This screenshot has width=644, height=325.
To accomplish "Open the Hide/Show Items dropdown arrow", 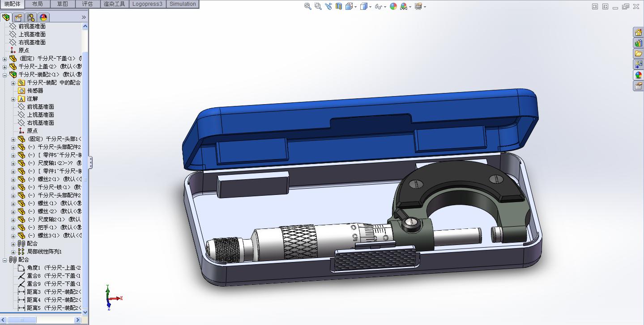I will pyautogui.click(x=384, y=7).
